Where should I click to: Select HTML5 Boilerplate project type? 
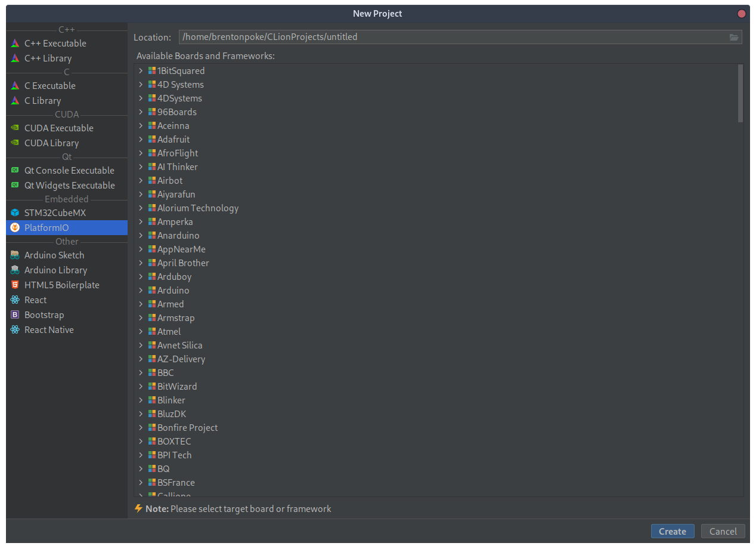tap(67, 285)
